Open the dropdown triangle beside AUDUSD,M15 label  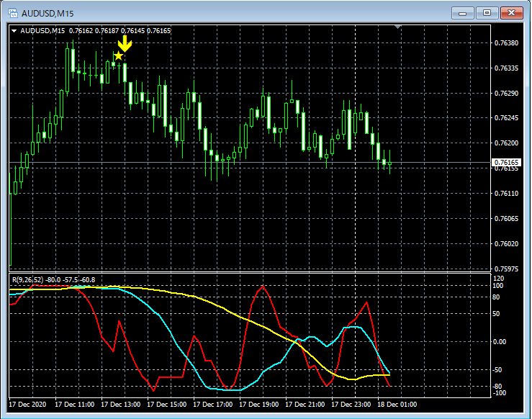(x=14, y=30)
